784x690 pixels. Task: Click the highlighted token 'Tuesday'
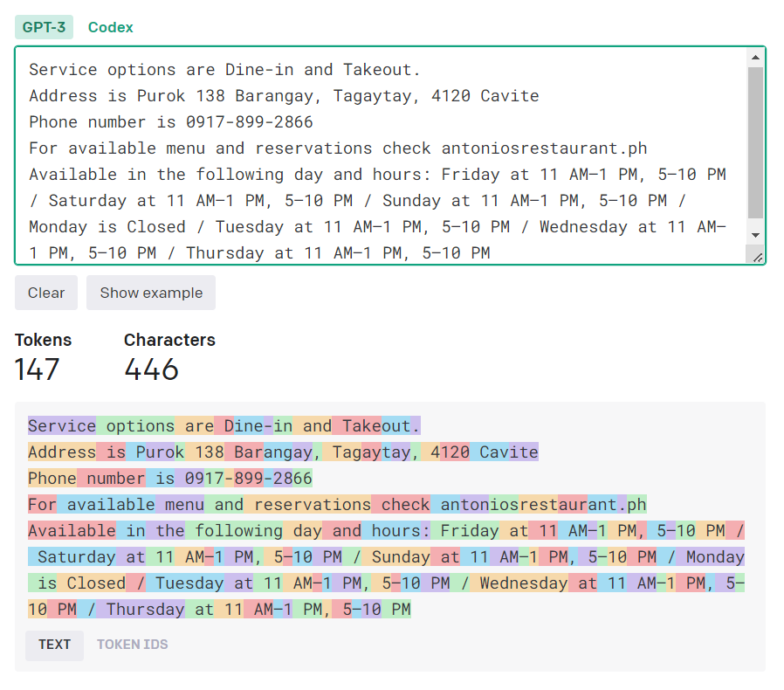tap(184, 583)
